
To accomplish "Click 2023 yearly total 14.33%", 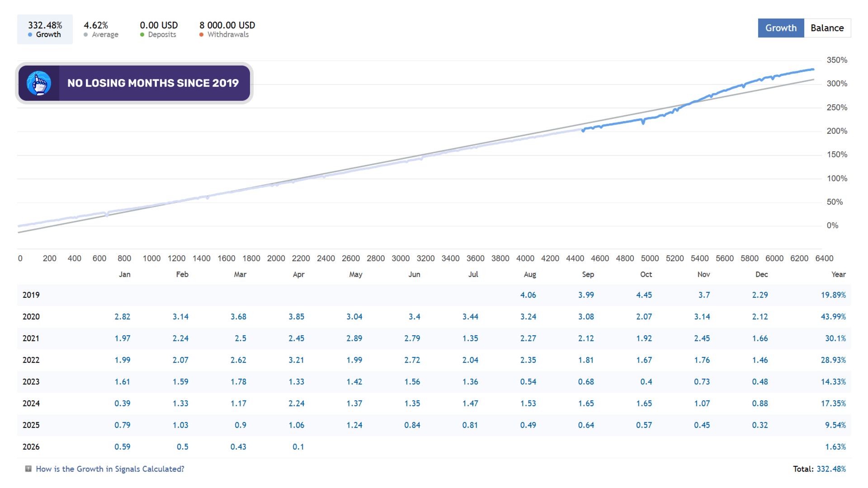I will coord(833,382).
